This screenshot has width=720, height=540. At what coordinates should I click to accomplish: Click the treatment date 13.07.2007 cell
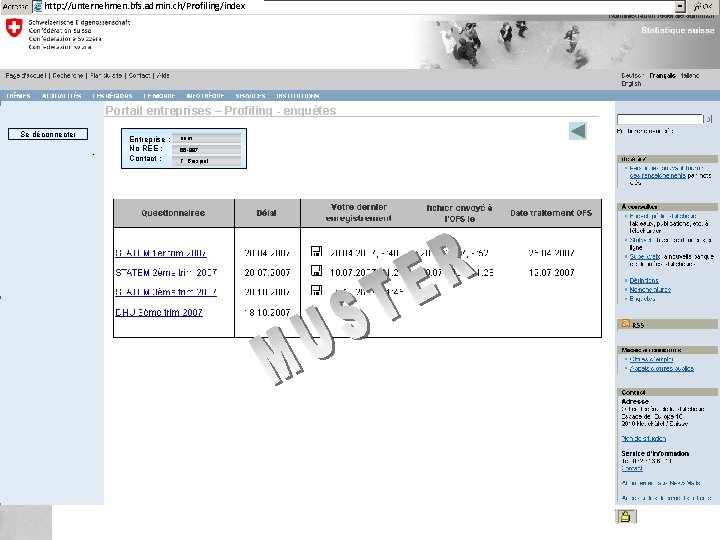[551, 273]
